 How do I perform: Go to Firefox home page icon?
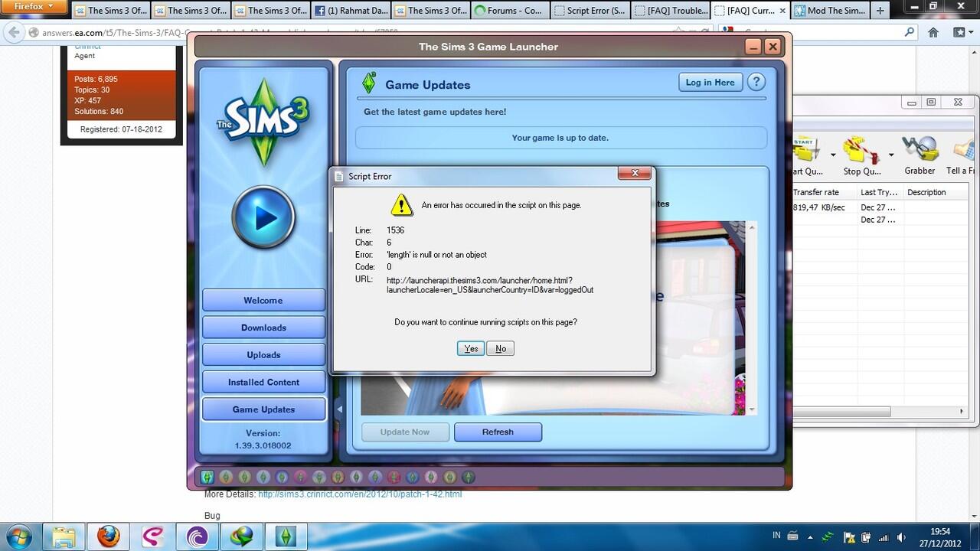coord(933,33)
